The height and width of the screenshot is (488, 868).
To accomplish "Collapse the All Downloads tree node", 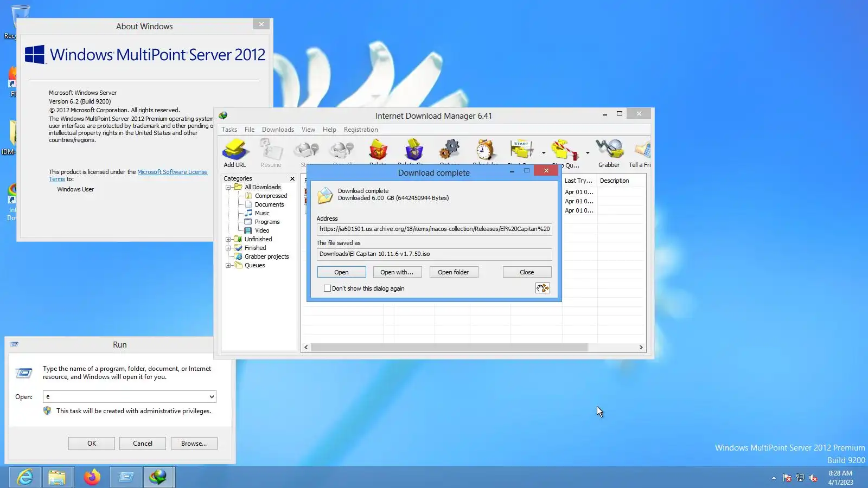I will (x=228, y=187).
